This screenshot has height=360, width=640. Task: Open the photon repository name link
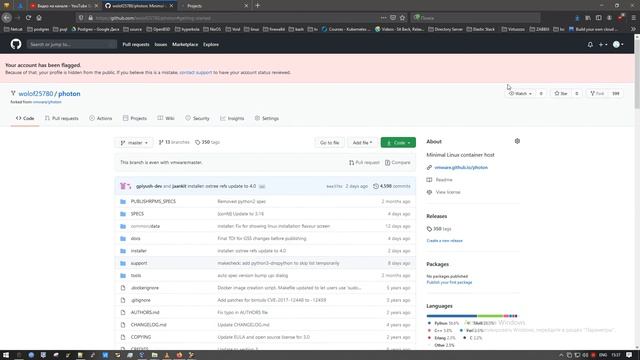click(x=69, y=93)
